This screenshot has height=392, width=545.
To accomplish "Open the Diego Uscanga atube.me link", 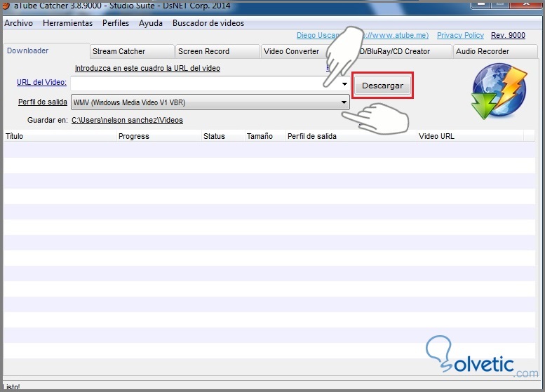I will tap(363, 35).
